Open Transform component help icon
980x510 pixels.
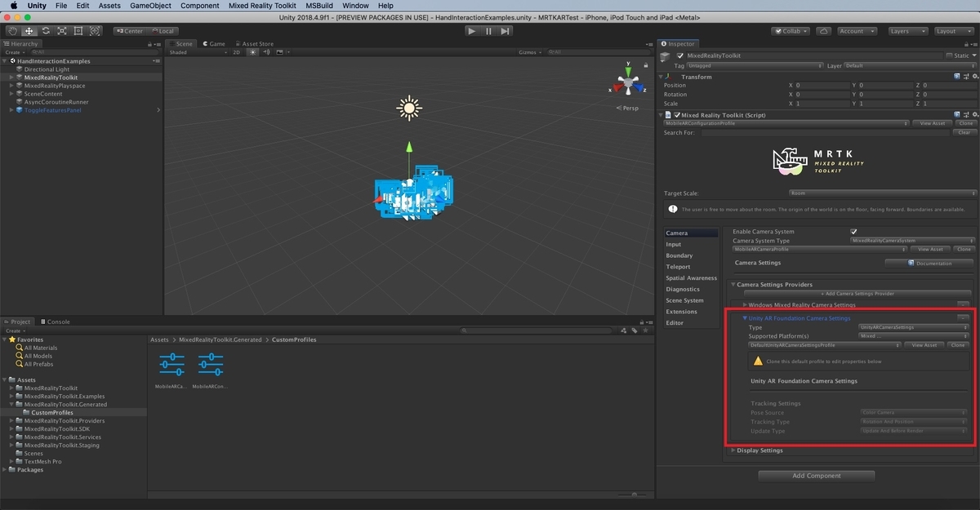pyautogui.click(x=957, y=77)
